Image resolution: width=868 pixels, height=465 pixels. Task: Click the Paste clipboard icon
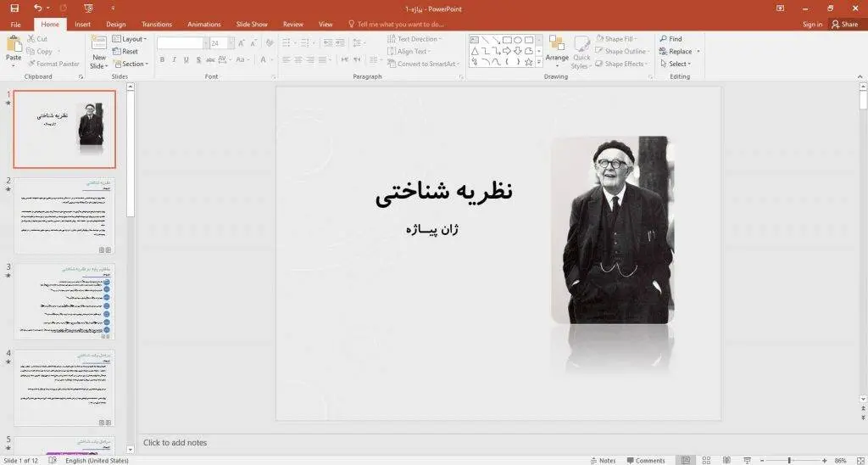click(x=14, y=45)
